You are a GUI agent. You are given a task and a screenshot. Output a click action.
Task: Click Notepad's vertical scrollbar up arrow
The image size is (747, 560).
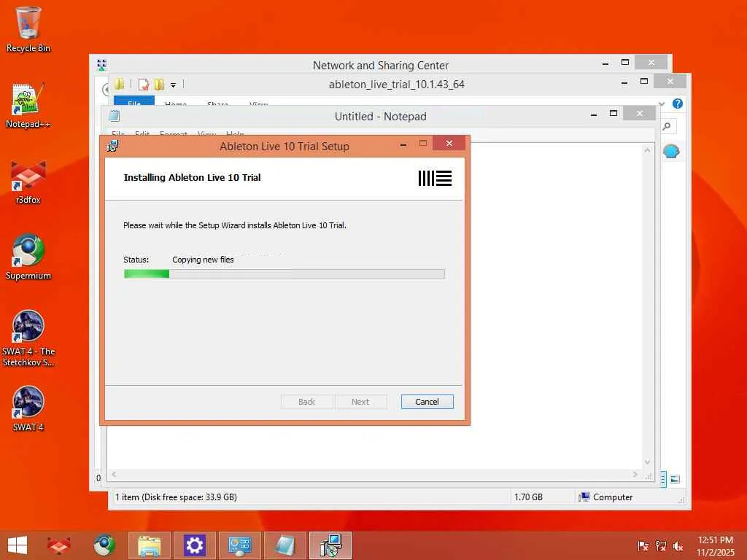tap(647, 150)
